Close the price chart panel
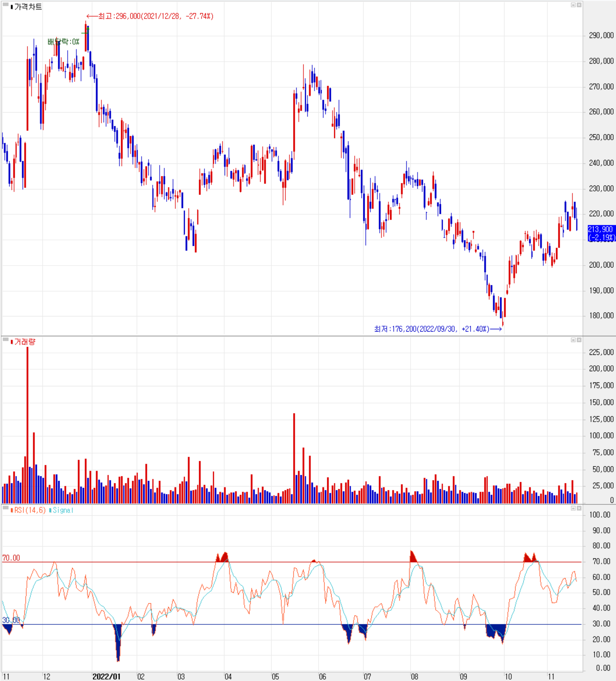The width and height of the screenshot is (616, 681). [x=579, y=5]
